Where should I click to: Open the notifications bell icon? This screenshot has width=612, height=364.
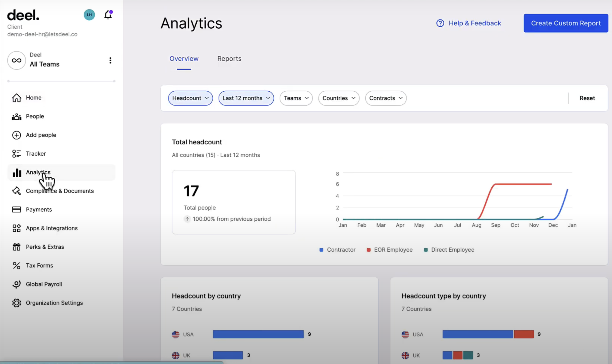pos(108,15)
